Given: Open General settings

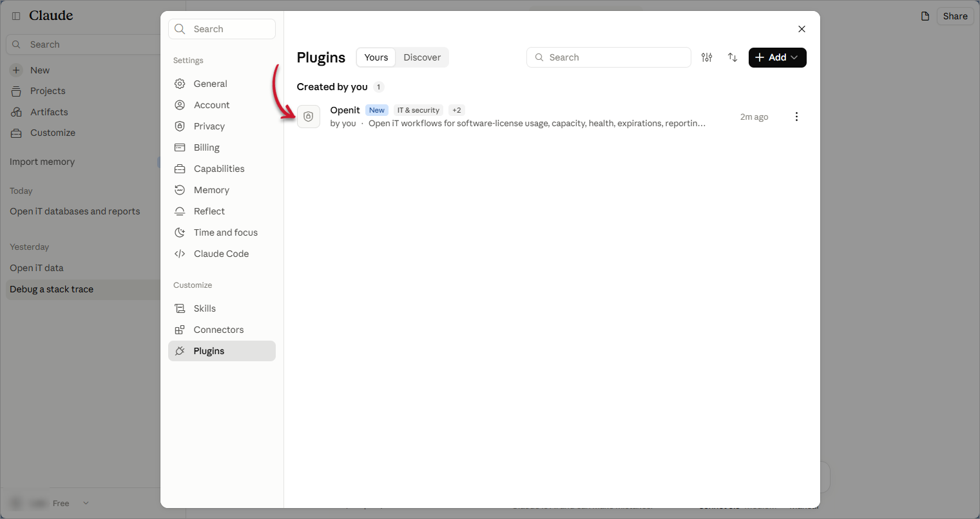Looking at the screenshot, I should click(222, 84).
